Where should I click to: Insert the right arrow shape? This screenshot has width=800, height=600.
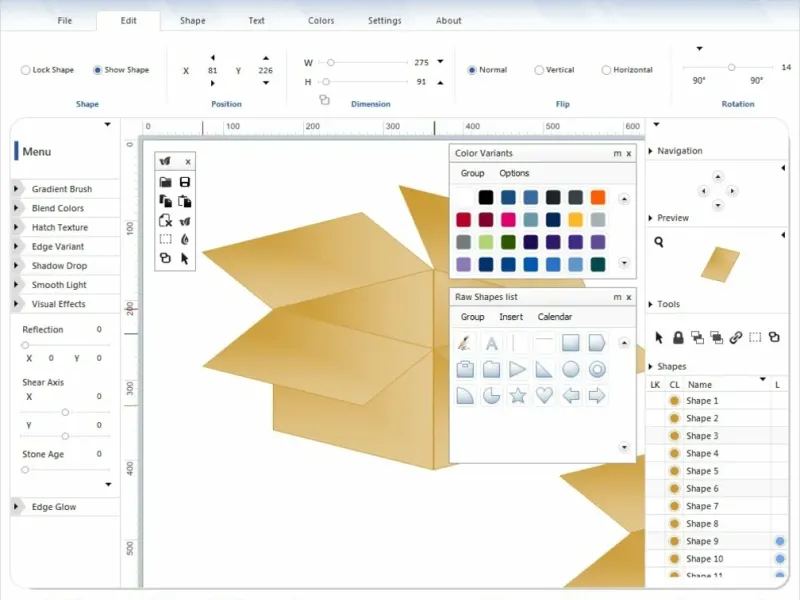click(x=597, y=395)
